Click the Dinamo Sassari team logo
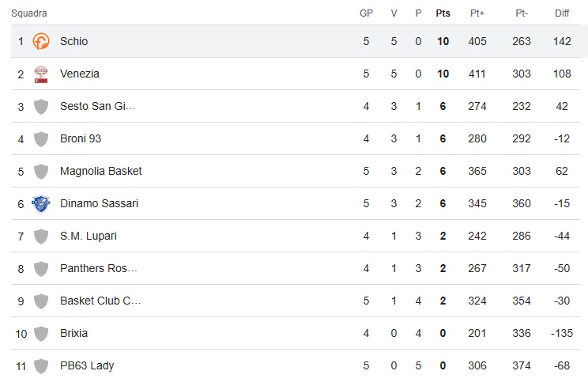Viewport: 588px width, 386px height. pos(41,203)
